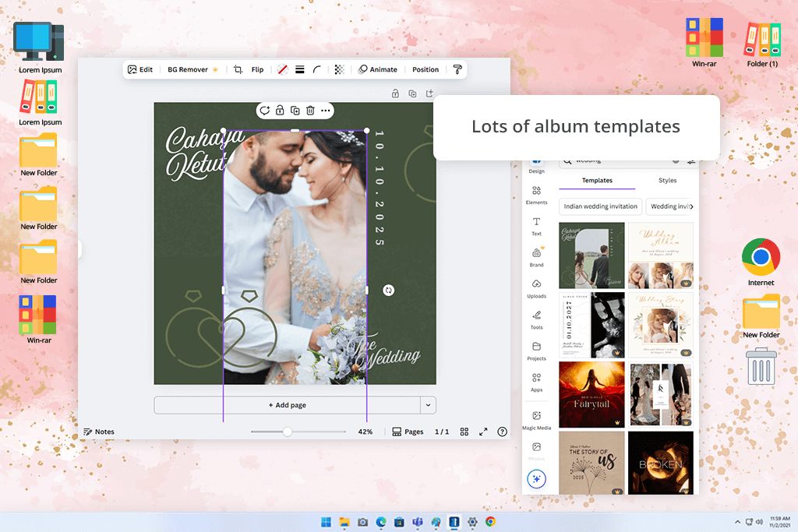Viewport: 798px width, 532px height.
Task: Click the Animate button
Action: pos(378,69)
